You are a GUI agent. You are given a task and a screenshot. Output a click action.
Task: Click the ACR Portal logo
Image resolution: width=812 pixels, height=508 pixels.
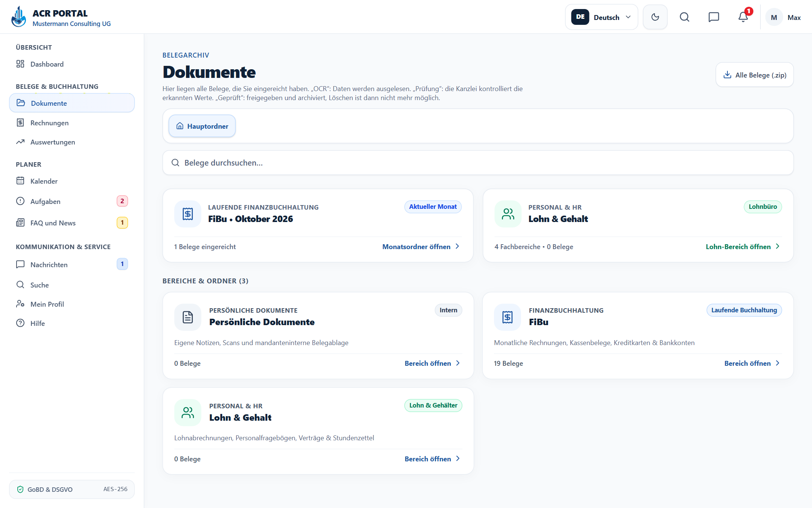click(x=18, y=17)
